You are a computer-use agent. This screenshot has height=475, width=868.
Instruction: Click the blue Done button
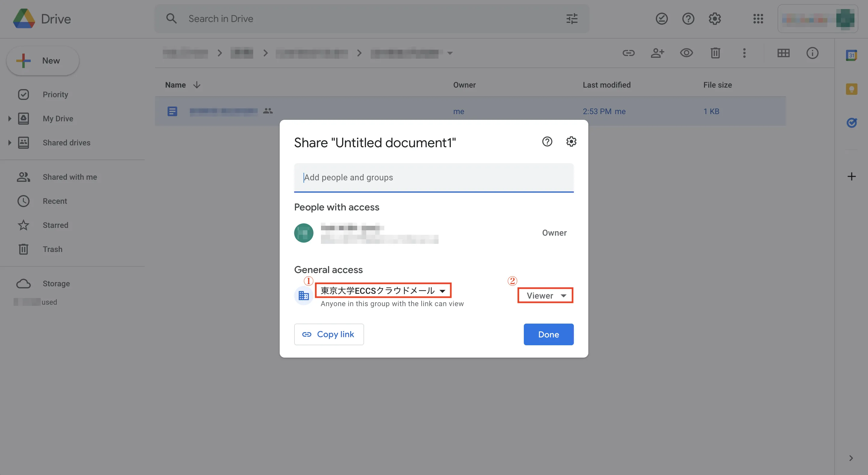[x=548, y=334]
